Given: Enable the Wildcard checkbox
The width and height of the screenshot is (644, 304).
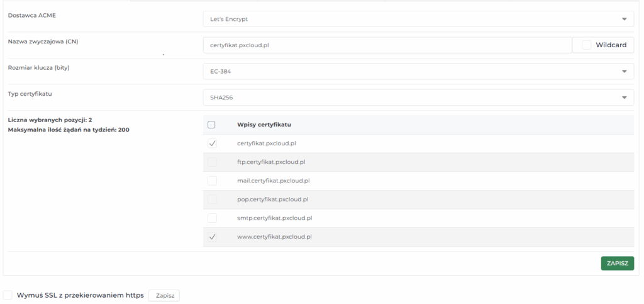Looking at the screenshot, I should [x=587, y=45].
